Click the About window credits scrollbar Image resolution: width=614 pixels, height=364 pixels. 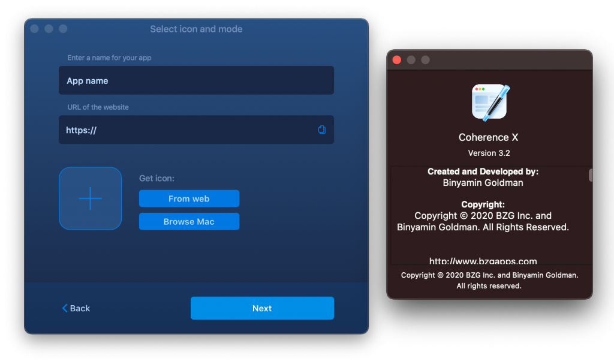click(590, 175)
